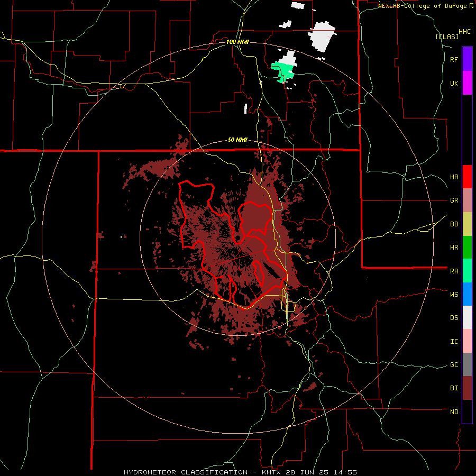Click the BD yellow legend swatch
Screen dimensions: 476x476
(467, 224)
